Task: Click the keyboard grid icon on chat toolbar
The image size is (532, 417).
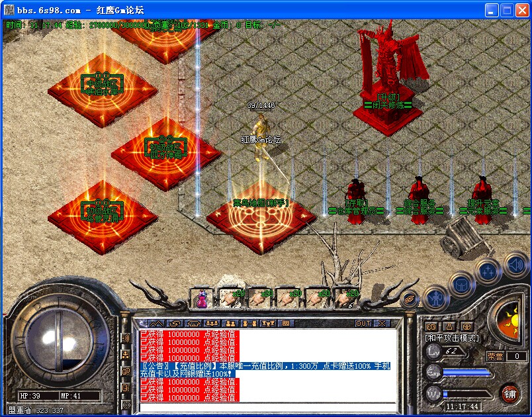Action: (x=286, y=324)
